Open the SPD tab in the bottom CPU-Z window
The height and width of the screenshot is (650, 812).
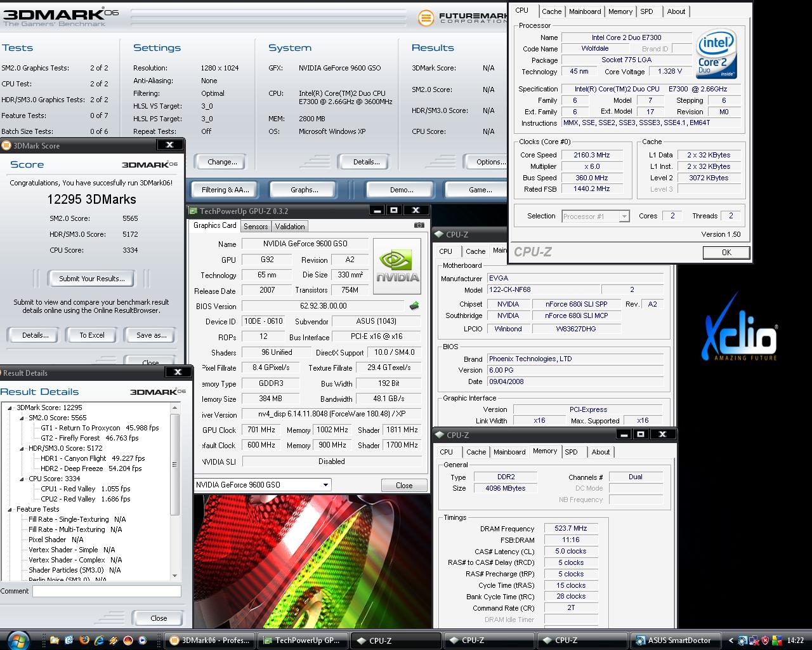click(571, 452)
